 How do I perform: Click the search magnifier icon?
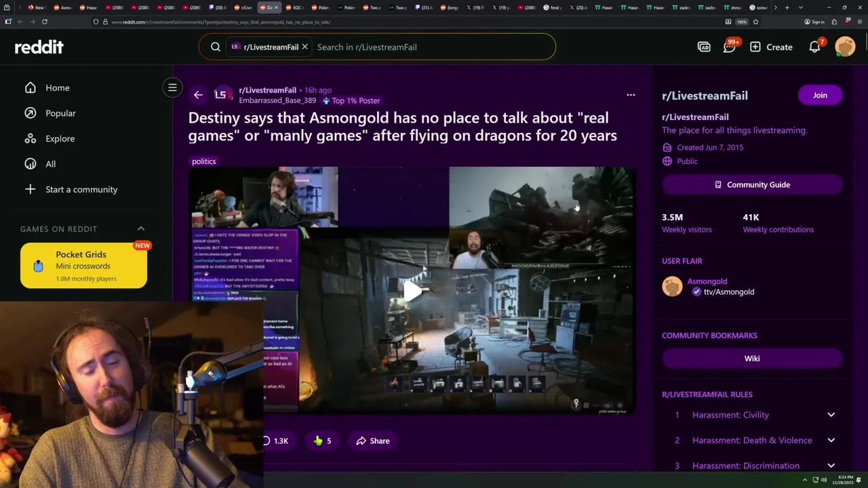pyautogui.click(x=216, y=47)
